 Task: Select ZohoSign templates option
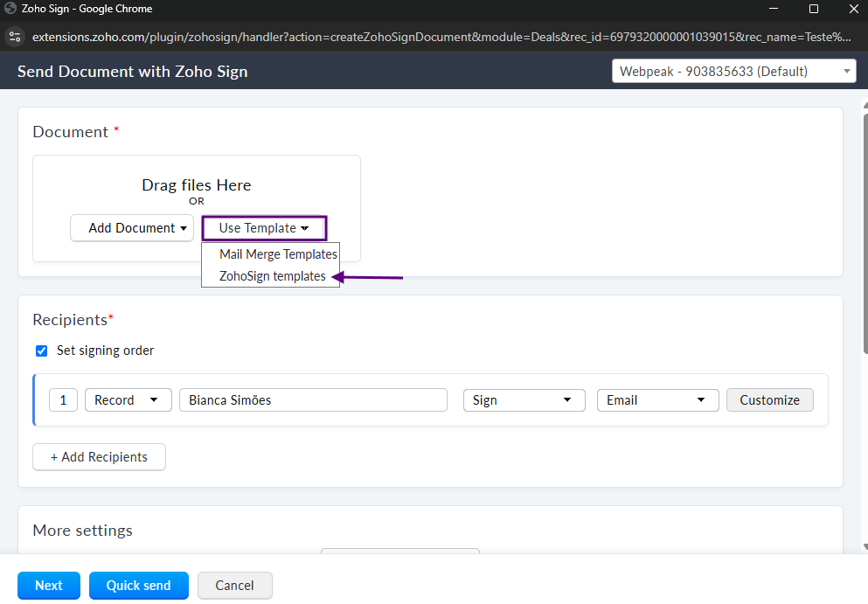tap(273, 276)
